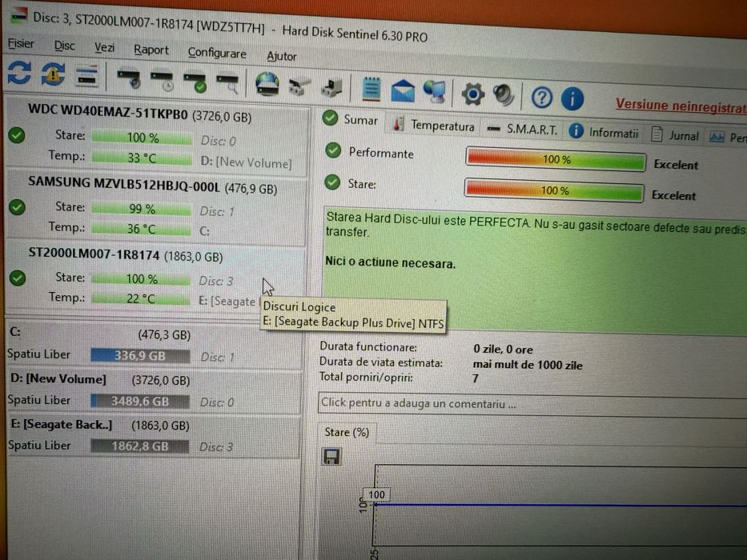Click the floppy save icon above the chart
Screen dimensions: 747x560
pyautogui.click(x=331, y=457)
